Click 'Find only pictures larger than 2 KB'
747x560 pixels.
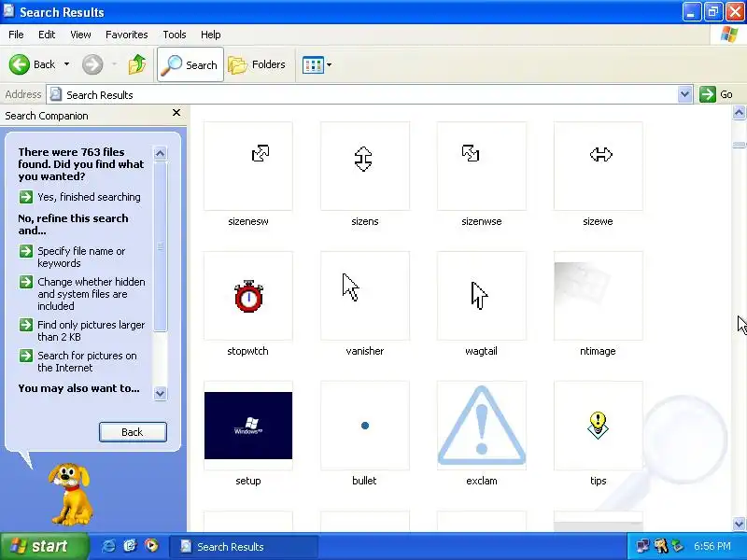click(x=91, y=330)
